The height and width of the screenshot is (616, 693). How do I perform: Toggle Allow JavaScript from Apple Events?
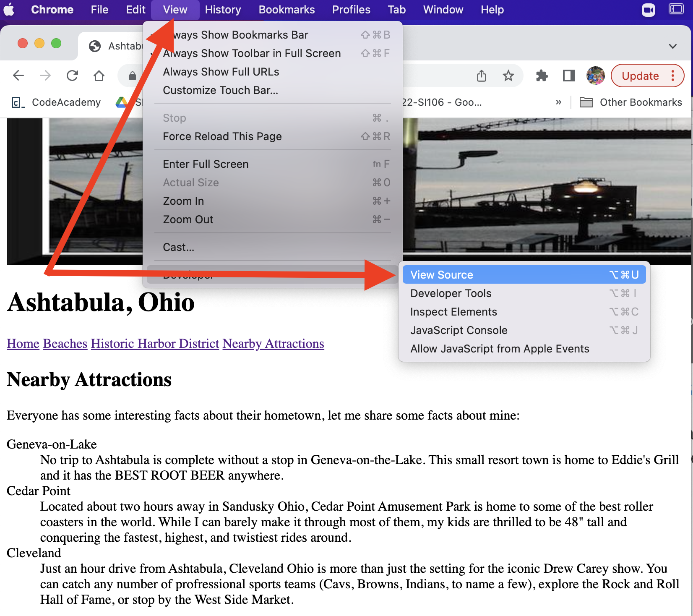tap(500, 349)
